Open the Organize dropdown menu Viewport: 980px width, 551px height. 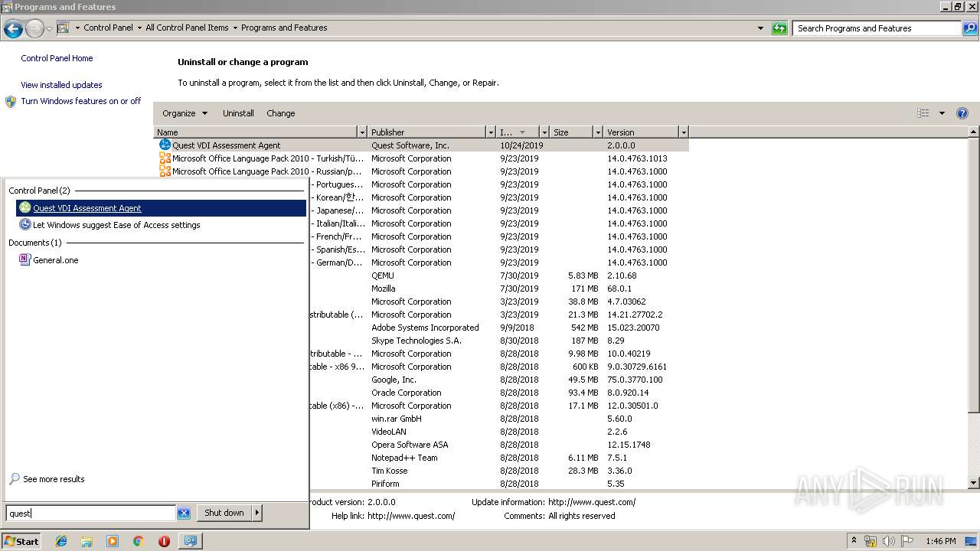tap(185, 113)
